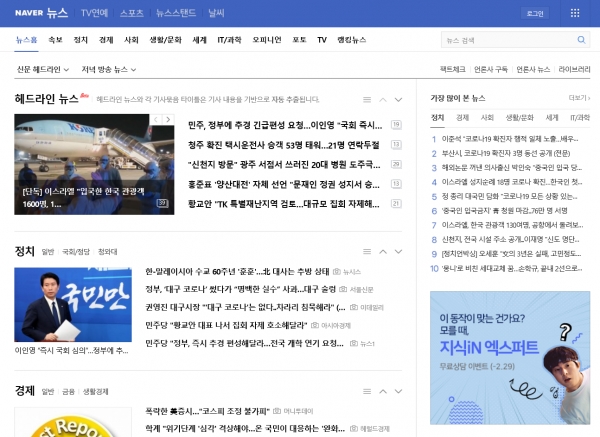The width and height of the screenshot is (600, 437).
Task: Open the 언론사 뉴스 link
Action: 533,69
